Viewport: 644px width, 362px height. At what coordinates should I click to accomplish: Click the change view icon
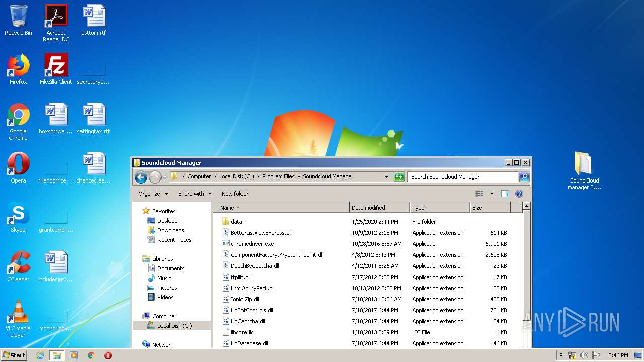click(x=479, y=194)
